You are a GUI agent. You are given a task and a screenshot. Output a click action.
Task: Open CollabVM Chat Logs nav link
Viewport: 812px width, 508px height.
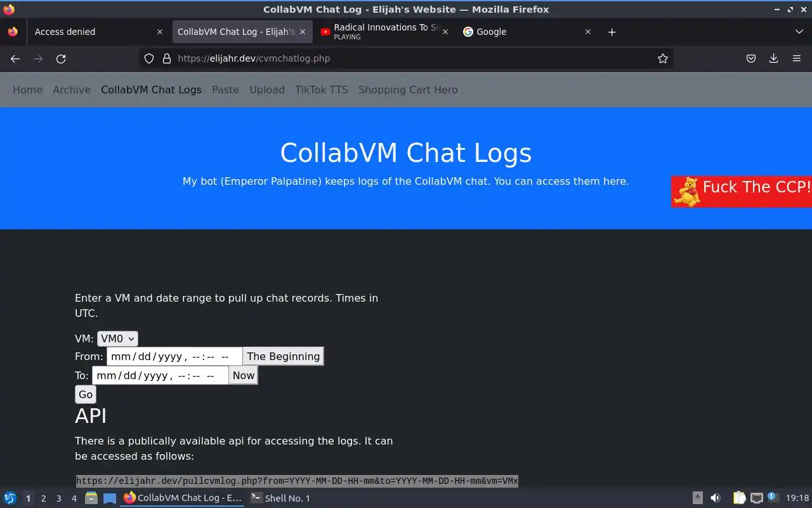(151, 90)
